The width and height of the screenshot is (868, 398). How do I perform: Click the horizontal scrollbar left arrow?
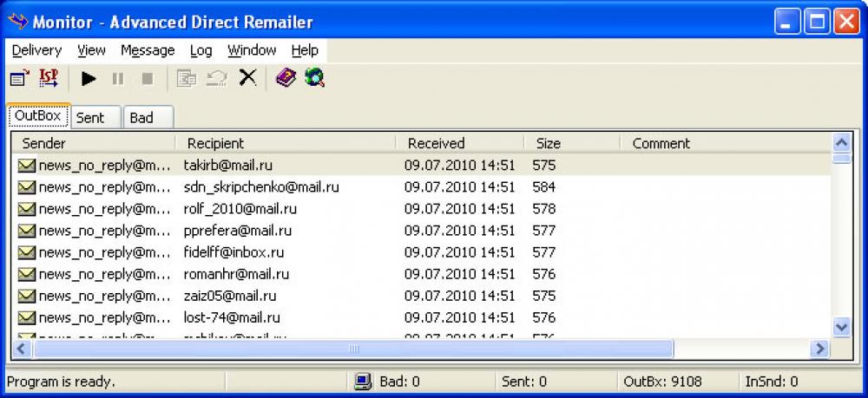(22, 349)
